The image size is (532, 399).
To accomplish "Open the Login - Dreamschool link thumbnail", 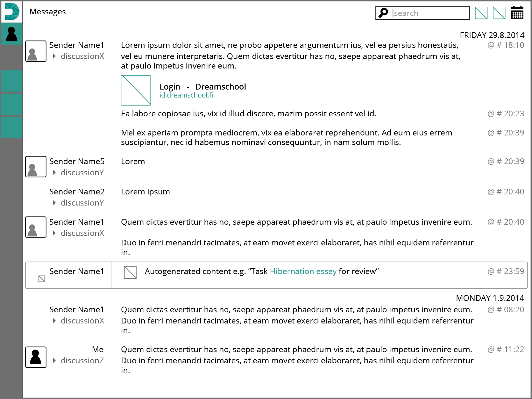I will pos(136,90).
